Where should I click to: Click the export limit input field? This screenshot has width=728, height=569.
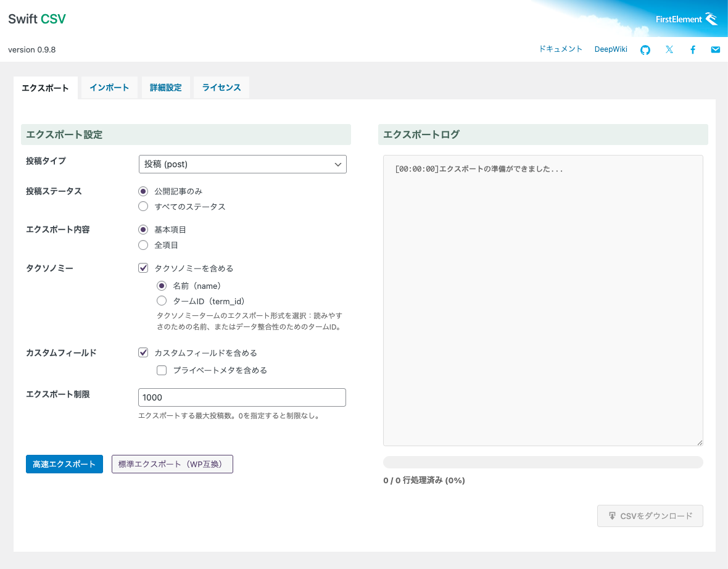tap(242, 397)
